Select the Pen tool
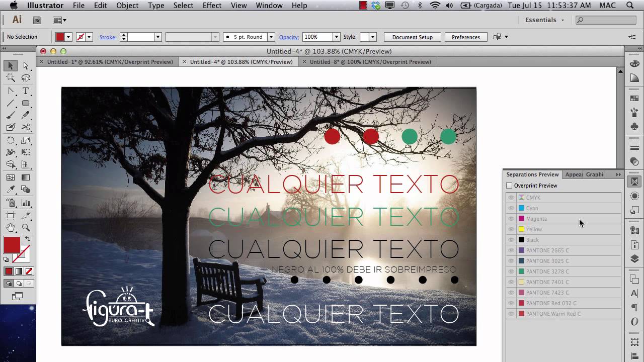The image size is (644, 362). (x=11, y=91)
